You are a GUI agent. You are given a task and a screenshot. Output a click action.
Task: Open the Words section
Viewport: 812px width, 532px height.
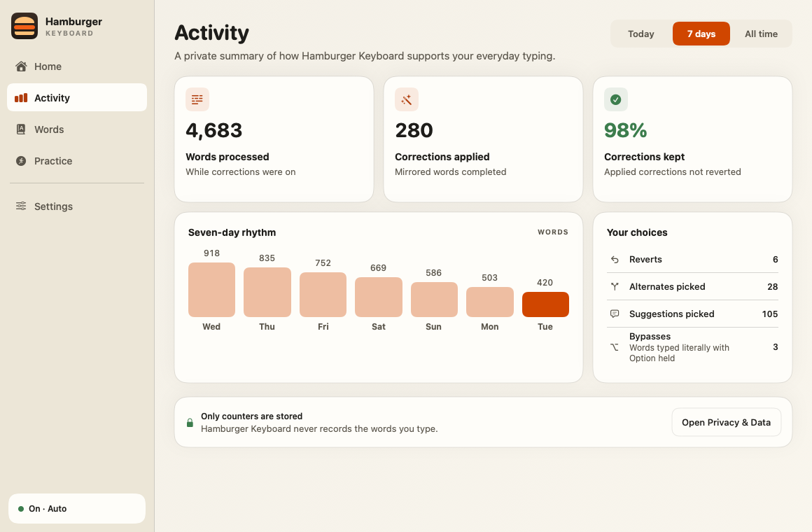[x=76, y=129]
